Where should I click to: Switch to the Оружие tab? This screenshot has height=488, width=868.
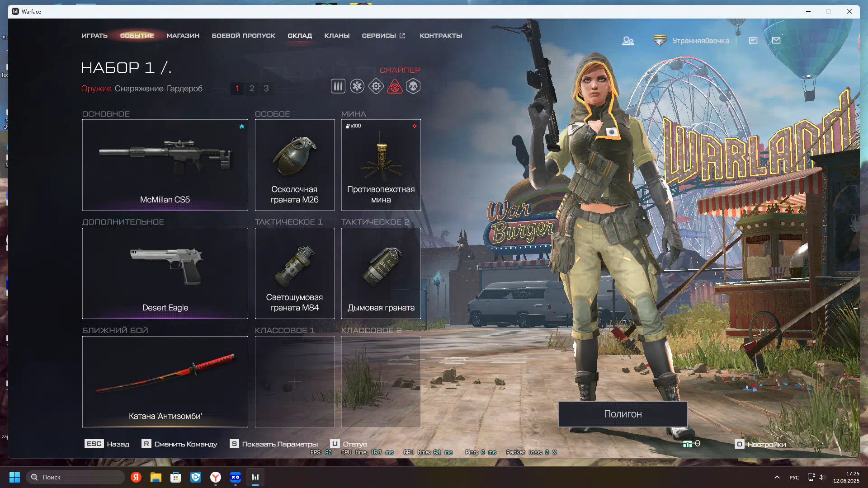96,89
